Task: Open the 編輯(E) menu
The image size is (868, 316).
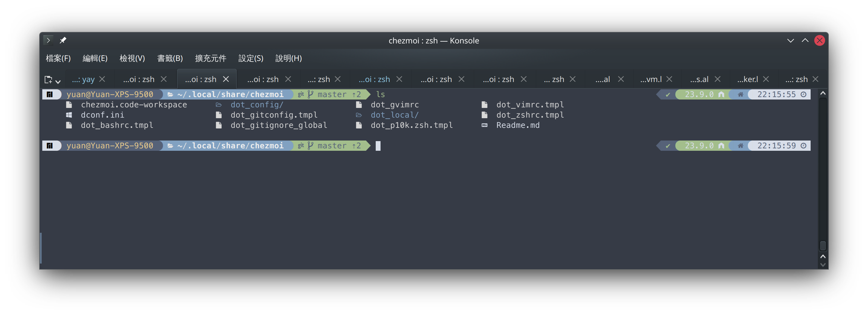Action: 95,58
